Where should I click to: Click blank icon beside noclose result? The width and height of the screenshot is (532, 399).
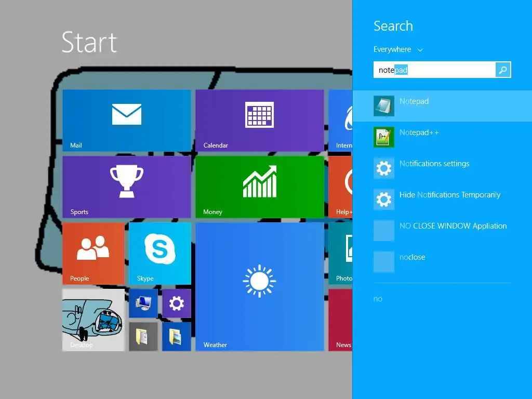point(384,262)
